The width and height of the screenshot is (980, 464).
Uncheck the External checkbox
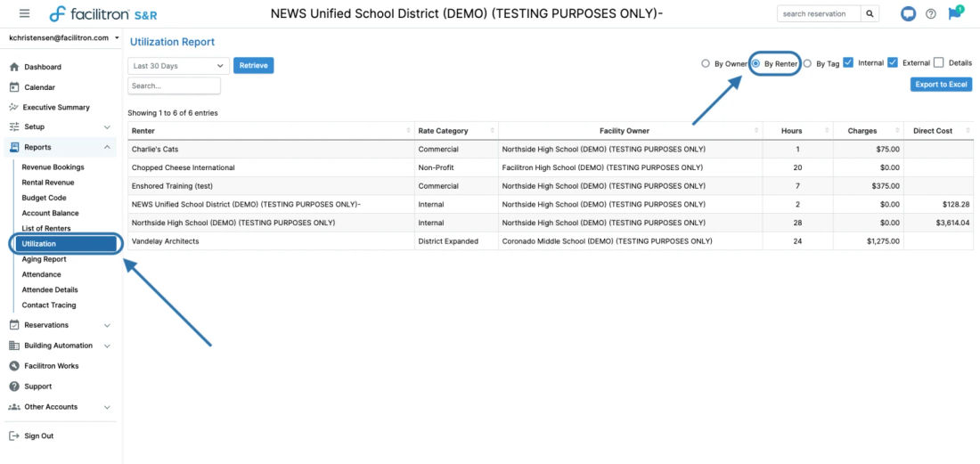(893, 62)
